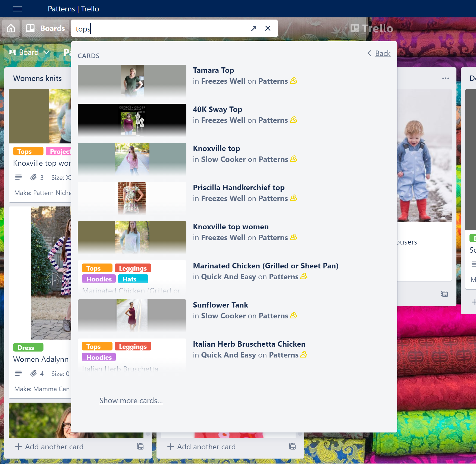Click purple Hoodies label on Italian Herb preview
The width and height of the screenshot is (476, 464).
pyautogui.click(x=99, y=357)
